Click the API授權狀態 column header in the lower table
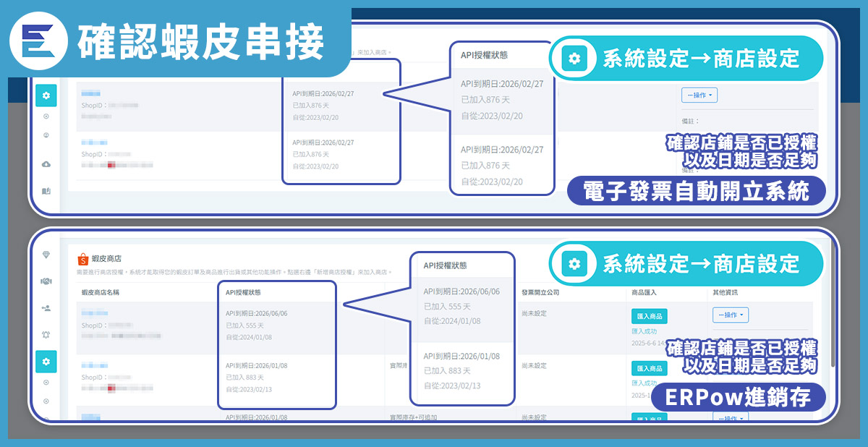Image resolution: width=868 pixels, height=447 pixels. click(243, 293)
